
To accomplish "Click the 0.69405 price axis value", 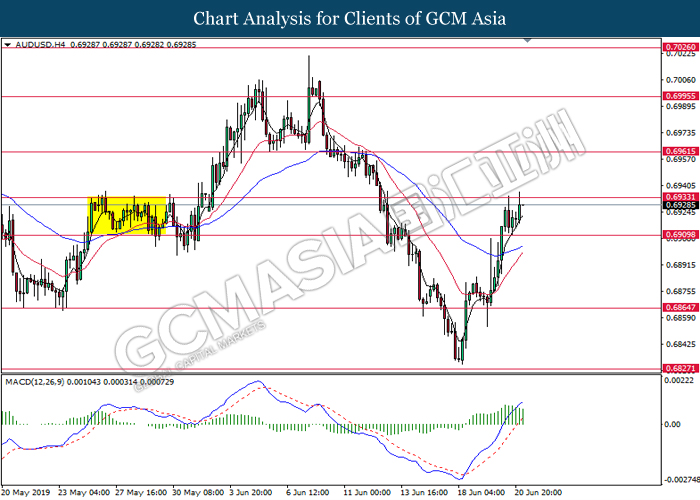I will [x=681, y=185].
